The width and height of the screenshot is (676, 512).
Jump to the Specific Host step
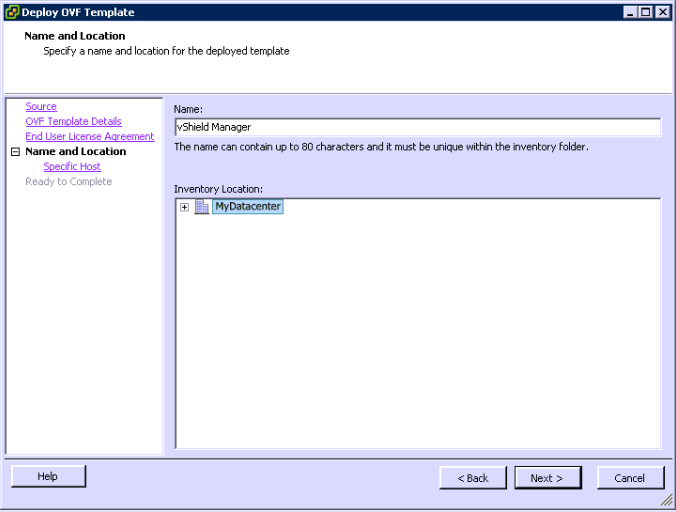click(x=72, y=167)
